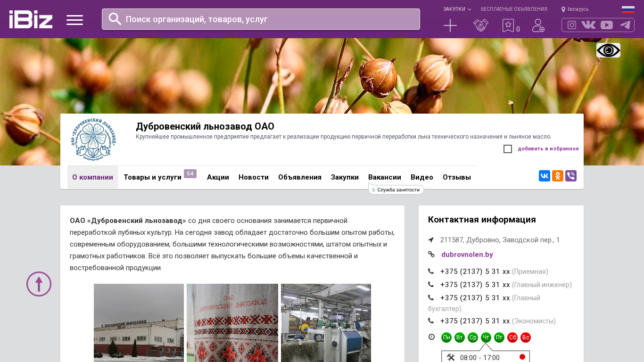Image resolution: width=644 pixels, height=362 pixels.
Task: Click the Russian flag language icon
Action: [628, 9]
